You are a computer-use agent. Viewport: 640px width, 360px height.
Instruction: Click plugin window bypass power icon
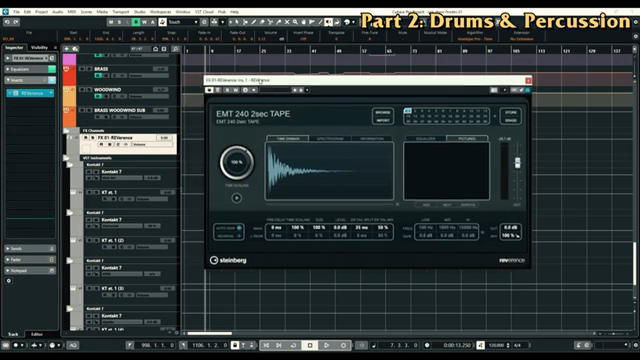209,90
